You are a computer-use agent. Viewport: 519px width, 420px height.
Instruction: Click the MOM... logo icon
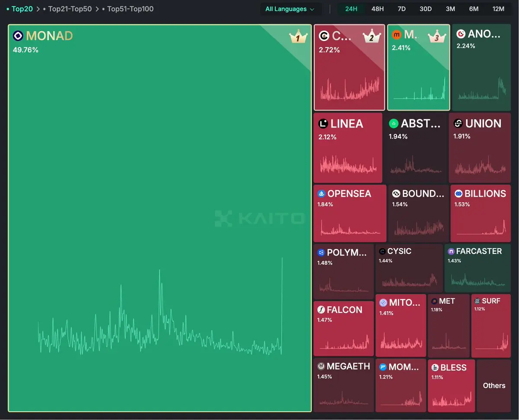[383, 367]
